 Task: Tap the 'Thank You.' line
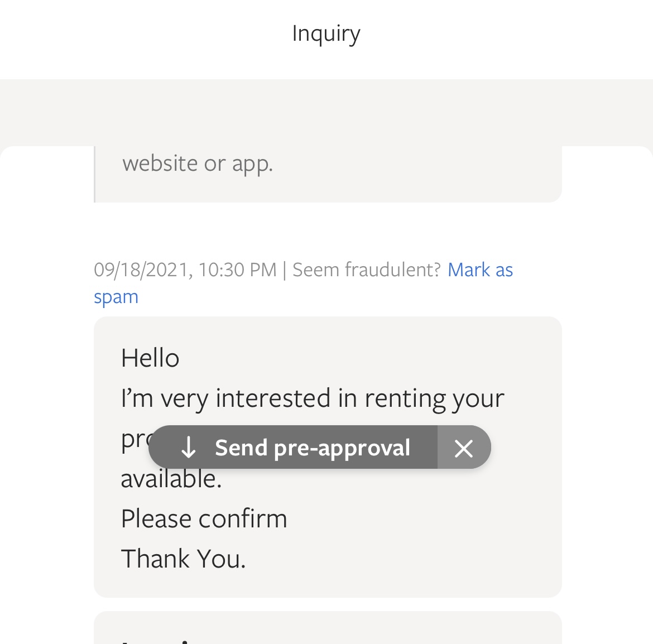[184, 559]
